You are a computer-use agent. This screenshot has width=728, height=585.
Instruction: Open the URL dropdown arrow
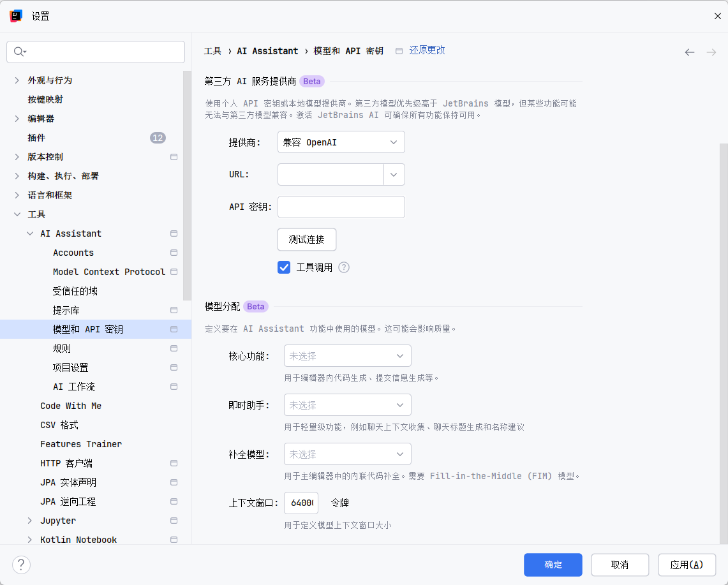click(x=394, y=174)
